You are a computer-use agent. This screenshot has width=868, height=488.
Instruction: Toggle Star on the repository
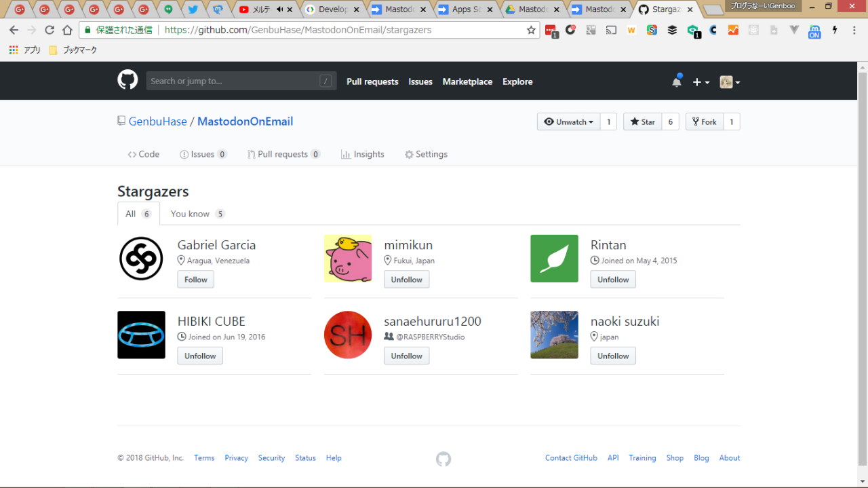pos(642,121)
